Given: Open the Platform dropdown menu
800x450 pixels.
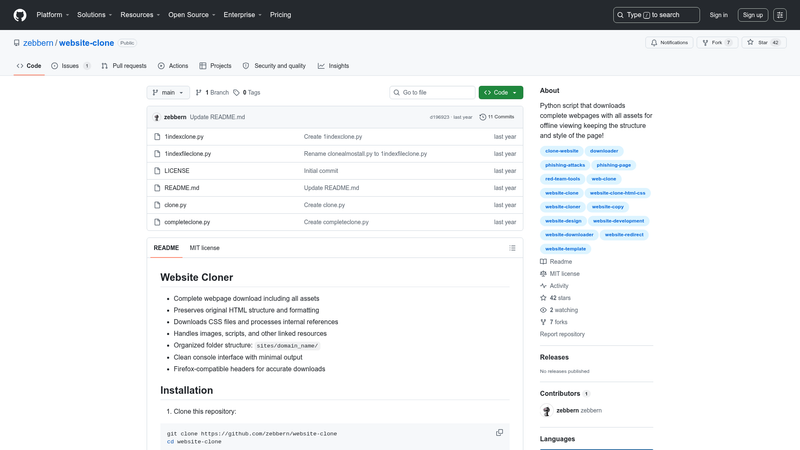Looking at the screenshot, I should (53, 15).
